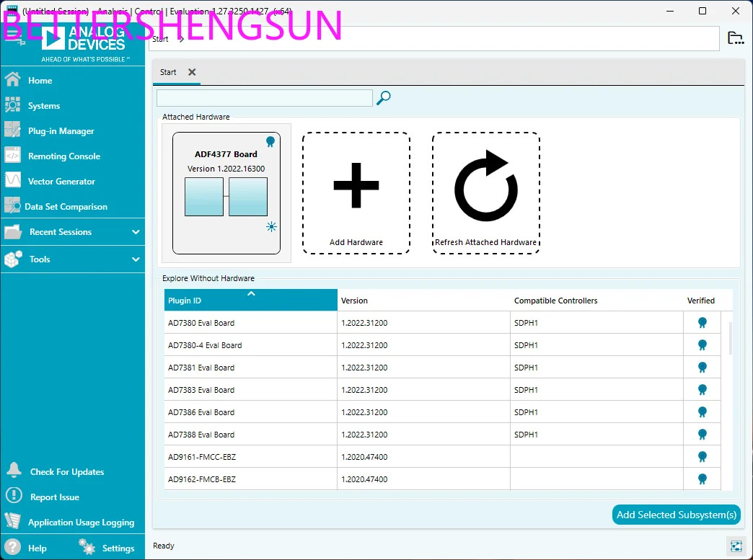Toggle the sidebar hamburger menu
753x560 pixels.
pos(14,37)
